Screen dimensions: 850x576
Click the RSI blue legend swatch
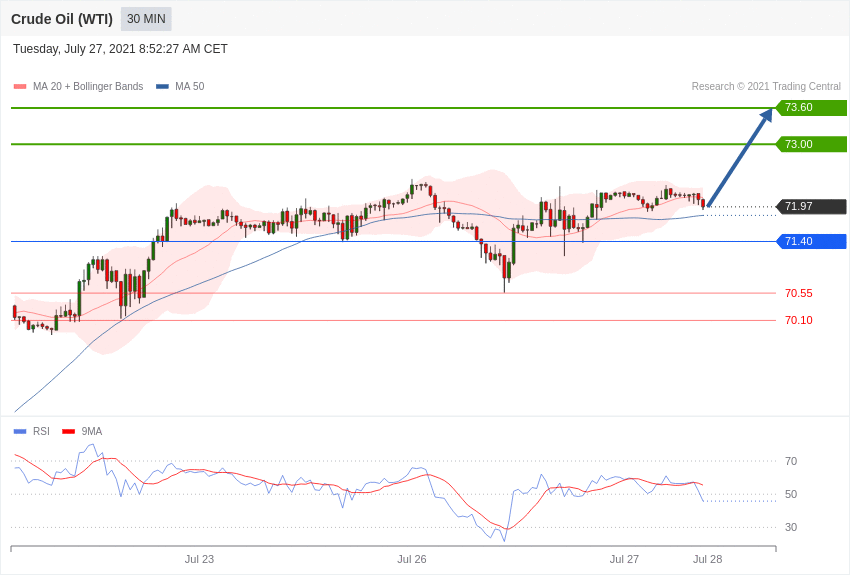pyautogui.click(x=20, y=432)
